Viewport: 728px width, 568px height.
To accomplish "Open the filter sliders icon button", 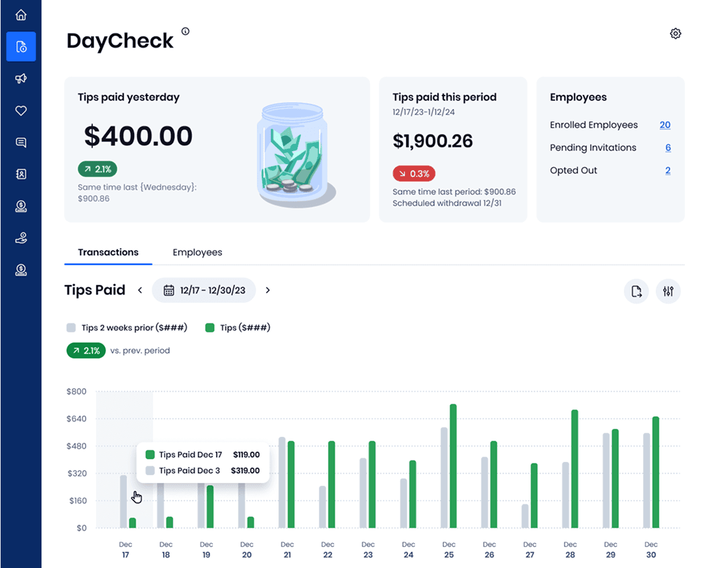I will (x=668, y=291).
